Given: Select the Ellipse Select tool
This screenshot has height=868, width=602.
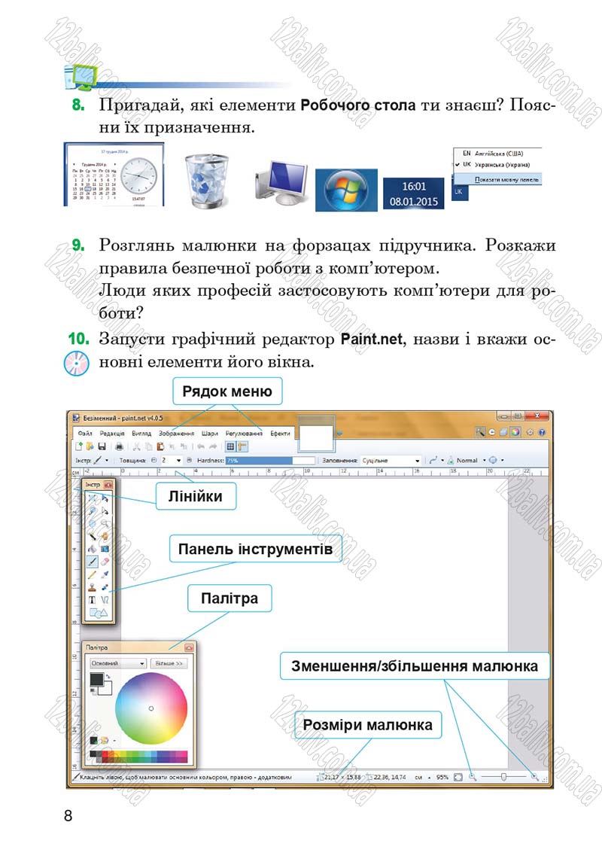Looking at the screenshot, I should click(x=92, y=522).
